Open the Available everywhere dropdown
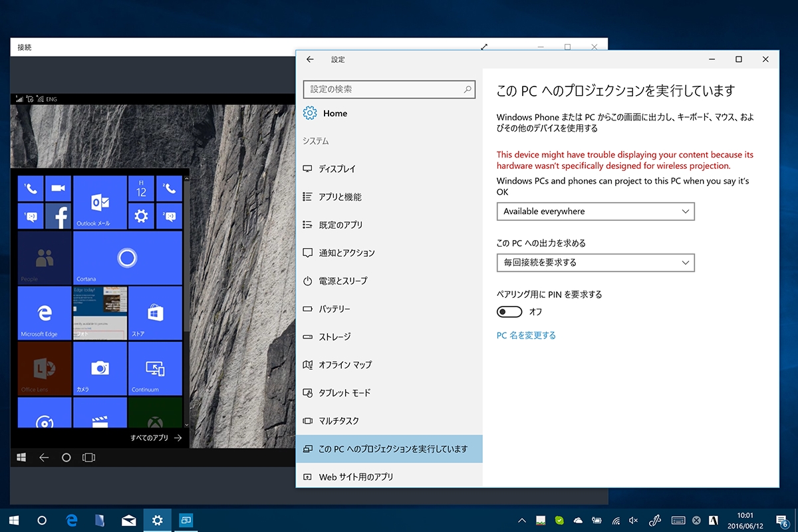Image resolution: width=798 pixels, height=532 pixels. click(595, 211)
